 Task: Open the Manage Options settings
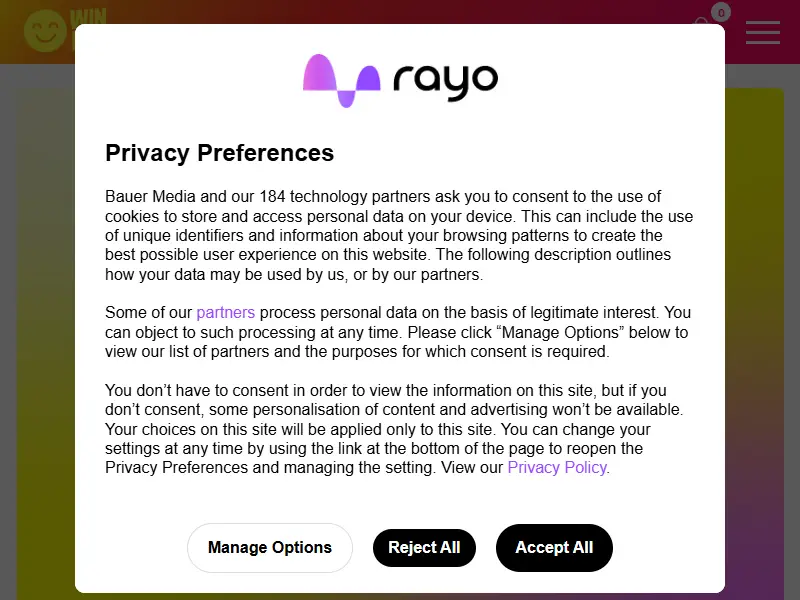pos(270,547)
